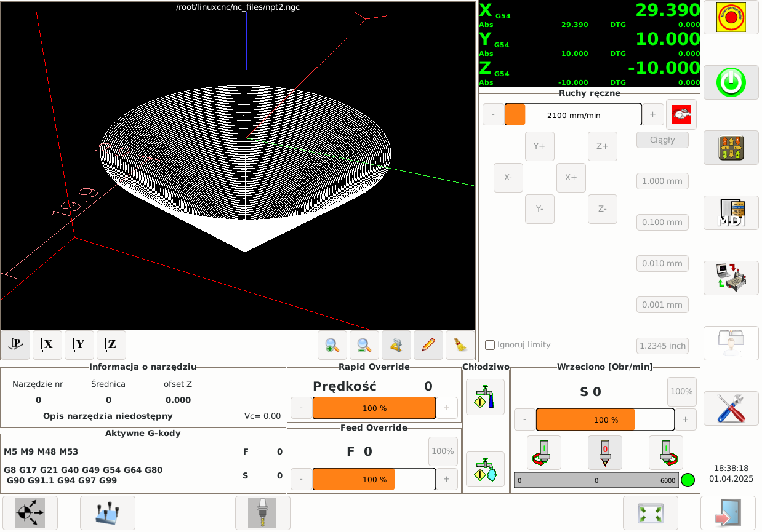Image resolution: width=762 pixels, height=532 pixels.
Task: Select perspective view P button
Action: point(15,345)
